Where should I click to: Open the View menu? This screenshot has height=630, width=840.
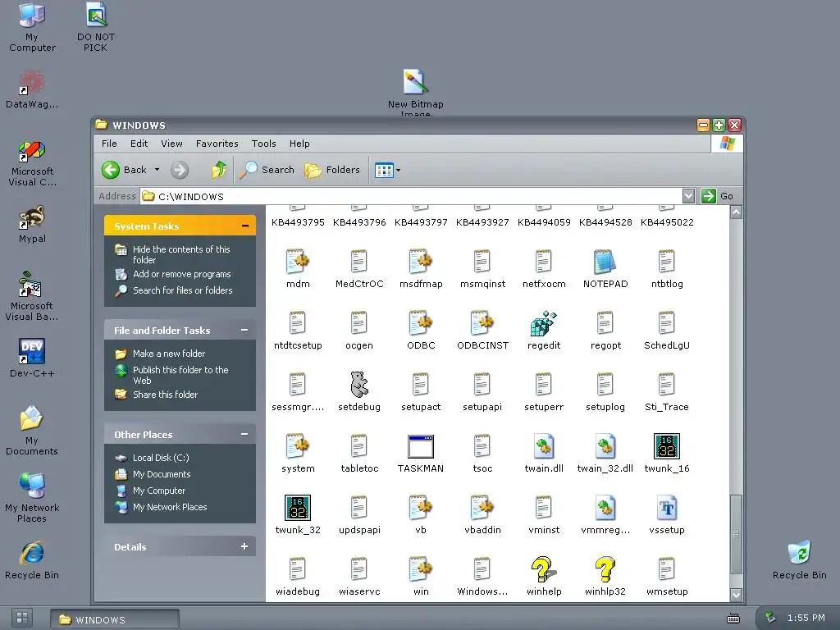click(x=171, y=144)
